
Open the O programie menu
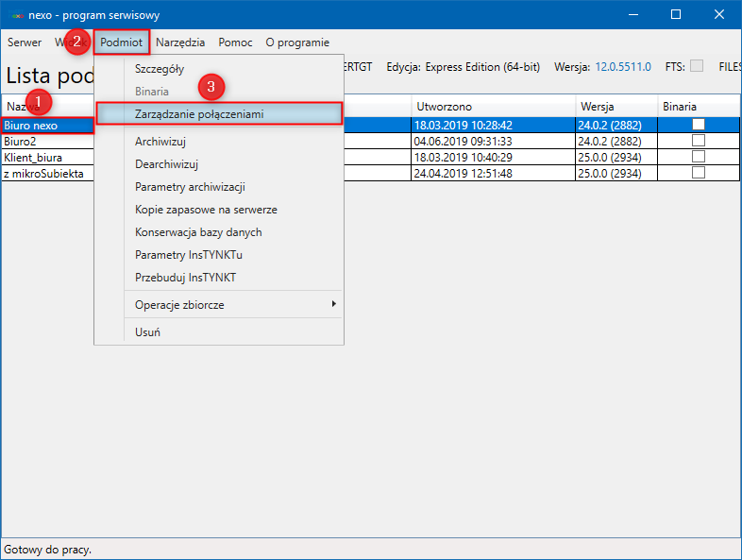pos(297,42)
